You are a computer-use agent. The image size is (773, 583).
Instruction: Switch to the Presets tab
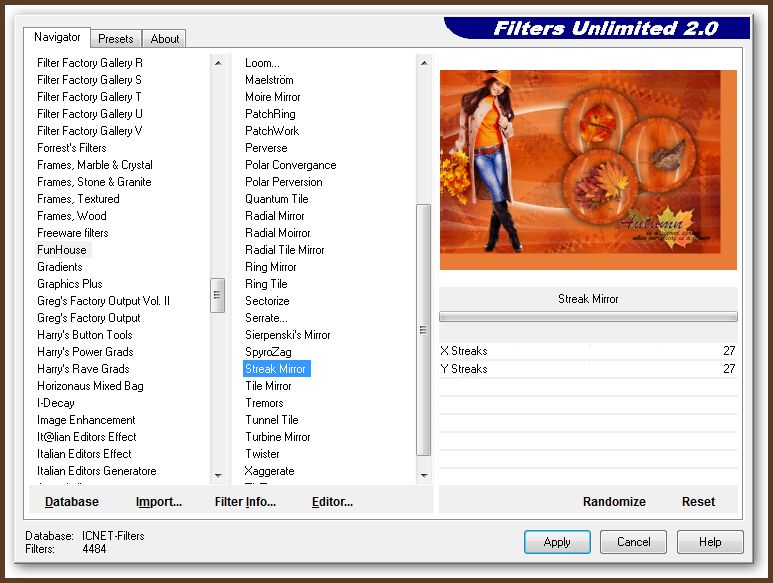(x=115, y=39)
